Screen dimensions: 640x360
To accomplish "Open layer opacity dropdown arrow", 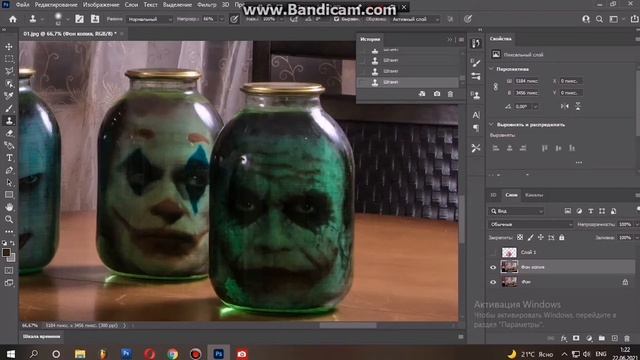I will coord(636,224).
